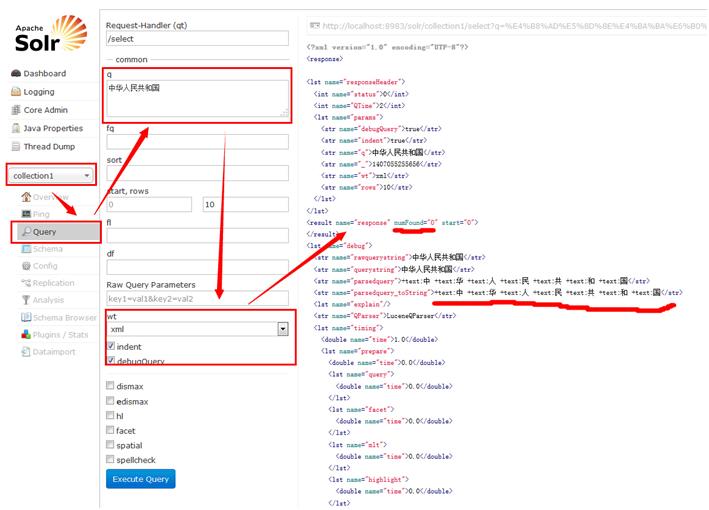The height and width of the screenshot is (510, 709).
Task: Click the Replication icon
Action: [26, 283]
